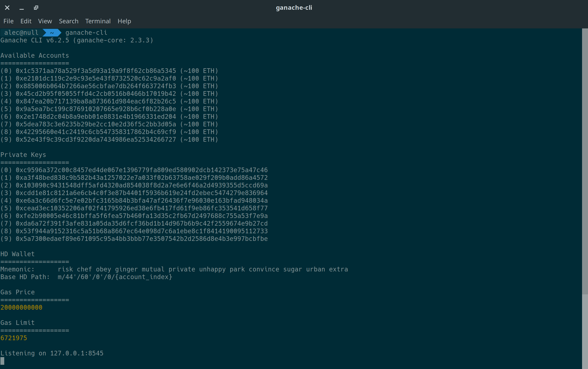Click the ganache-cli title text
588x369 pixels.
[x=294, y=8]
